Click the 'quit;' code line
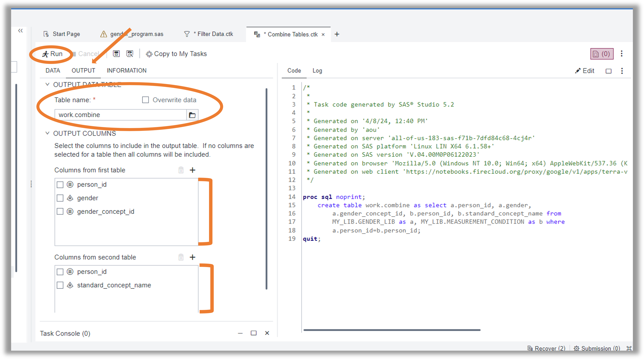This screenshot has height=359, width=644. pyautogui.click(x=312, y=239)
